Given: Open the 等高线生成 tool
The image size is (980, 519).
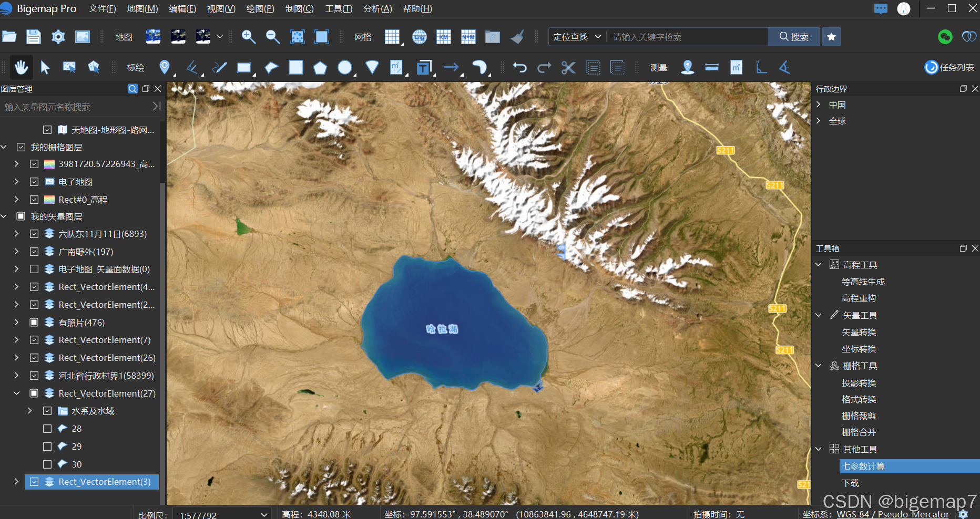Looking at the screenshot, I should click(x=863, y=282).
